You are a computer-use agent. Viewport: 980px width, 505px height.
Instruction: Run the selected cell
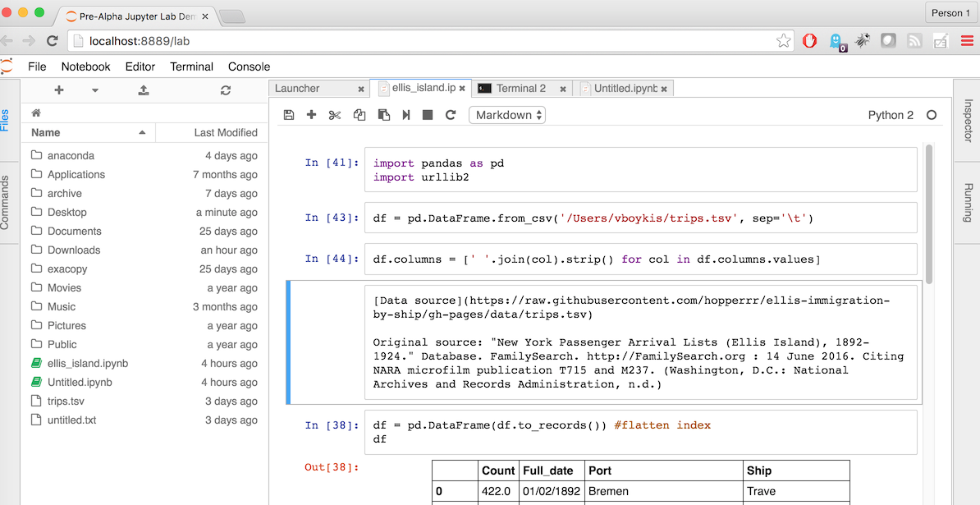[x=406, y=115]
